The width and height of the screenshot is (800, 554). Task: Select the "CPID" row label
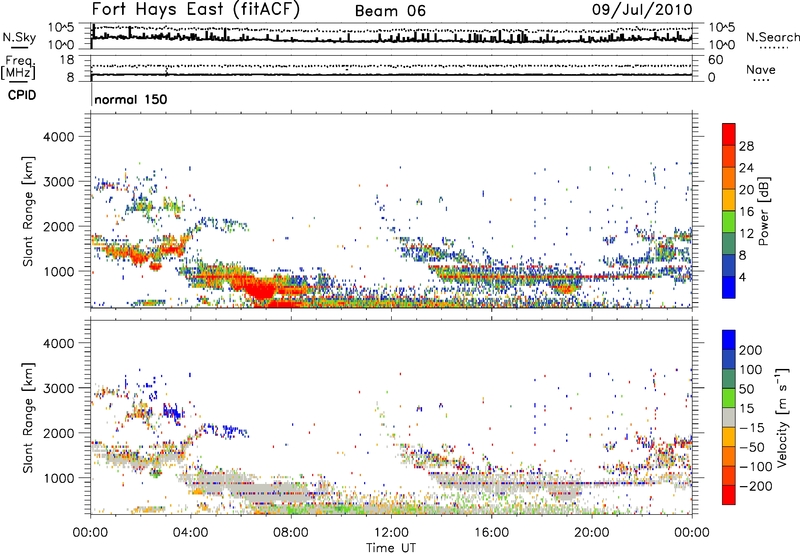(x=22, y=95)
